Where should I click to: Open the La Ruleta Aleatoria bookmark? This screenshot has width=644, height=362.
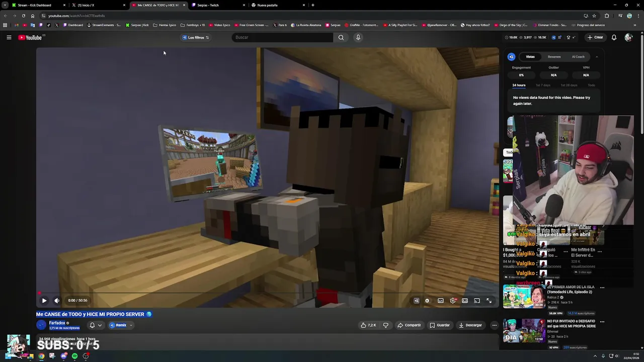pos(306,25)
